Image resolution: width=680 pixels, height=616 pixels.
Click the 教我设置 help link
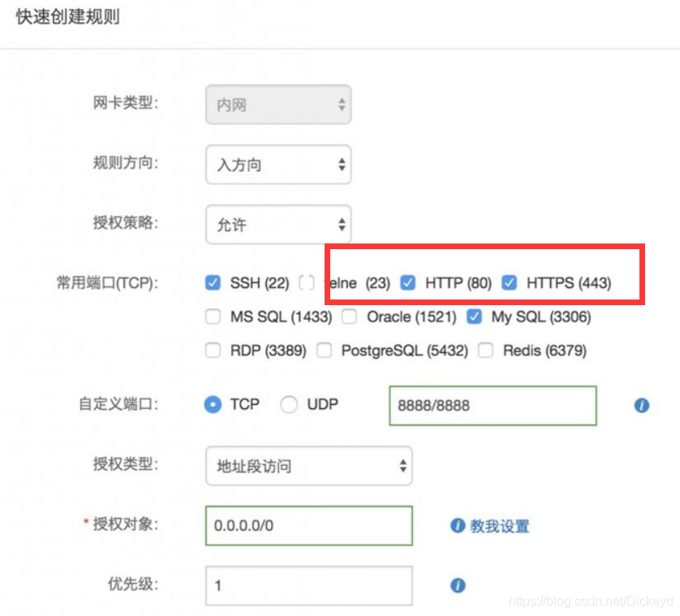pyautogui.click(x=500, y=526)
